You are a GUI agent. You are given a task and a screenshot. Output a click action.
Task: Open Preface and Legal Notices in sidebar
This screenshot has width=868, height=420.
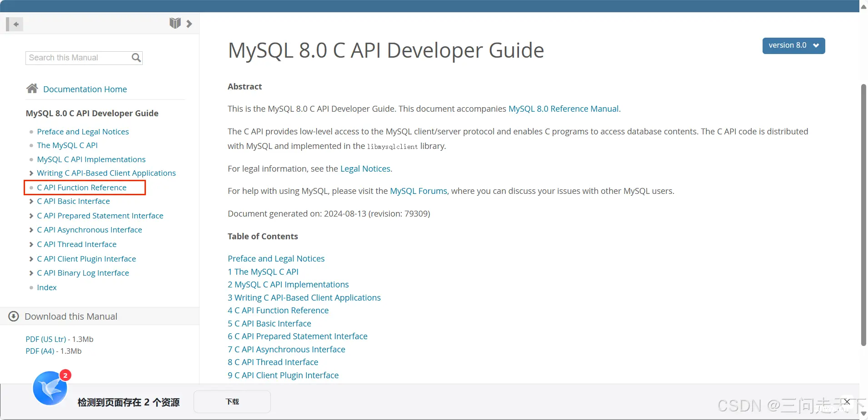point(83,132)
